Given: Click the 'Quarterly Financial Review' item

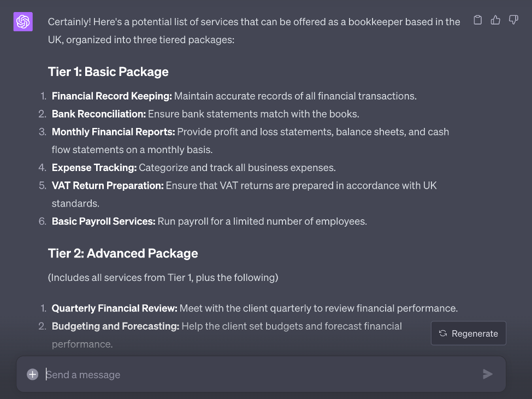Looking at the screenshot, I should 115,308.
